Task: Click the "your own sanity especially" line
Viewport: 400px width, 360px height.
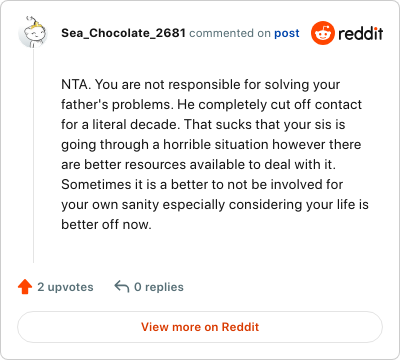Action: pyautogui.click(x=215, y=204)
